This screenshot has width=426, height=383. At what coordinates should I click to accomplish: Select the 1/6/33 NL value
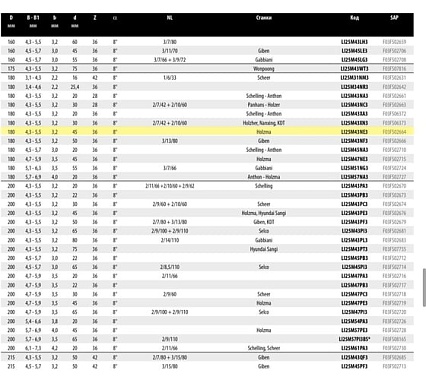pyautogui.click(x=170, y=78)
